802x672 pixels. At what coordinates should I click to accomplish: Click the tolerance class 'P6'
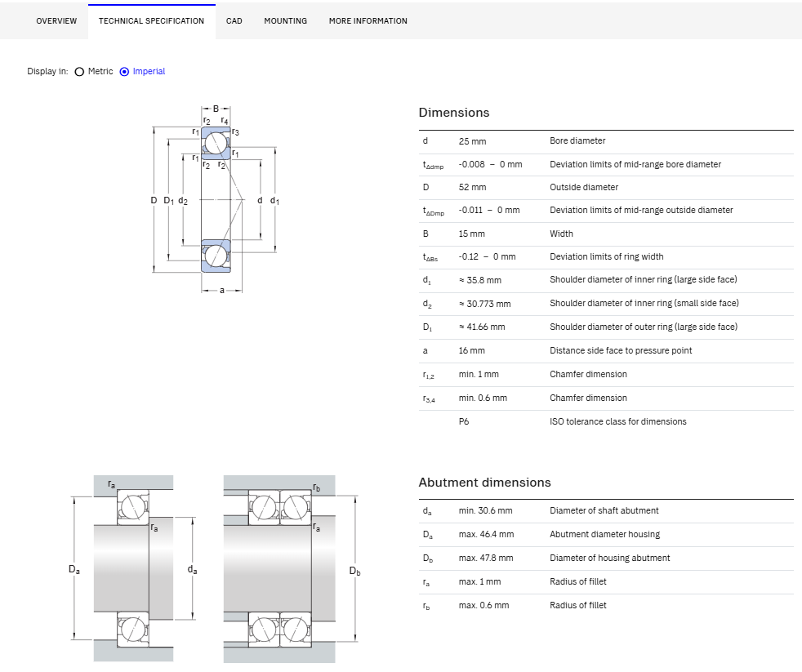tap(464, 421)
